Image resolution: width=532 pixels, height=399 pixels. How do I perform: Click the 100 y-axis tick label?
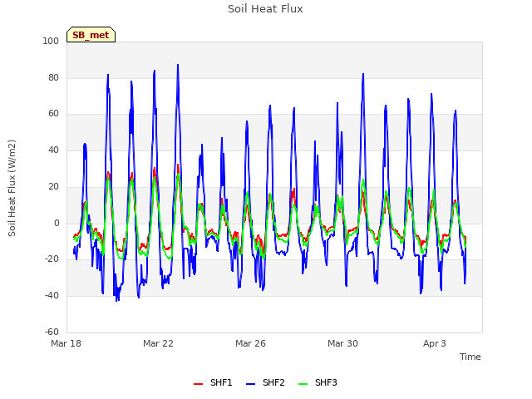[51, 41]
